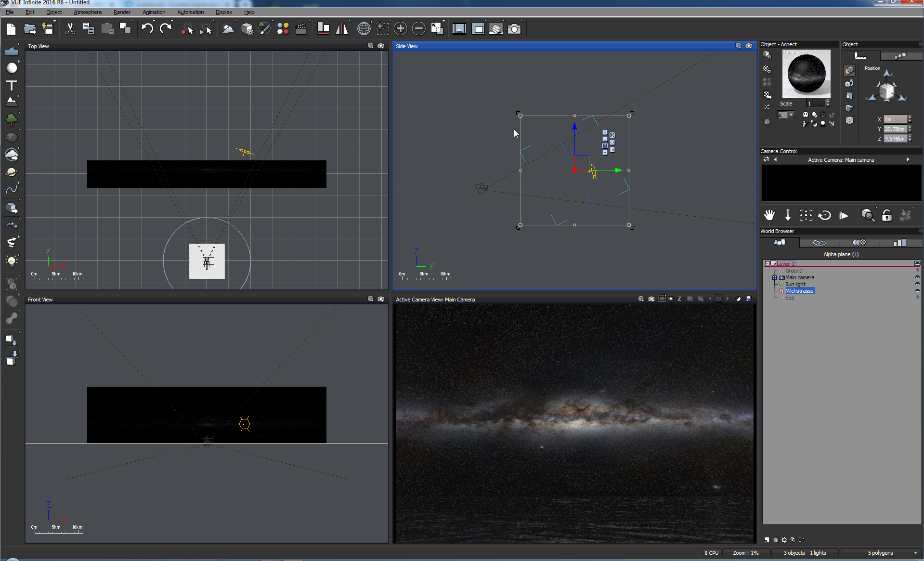Add a light with the light bulb tool

(11, 261)
